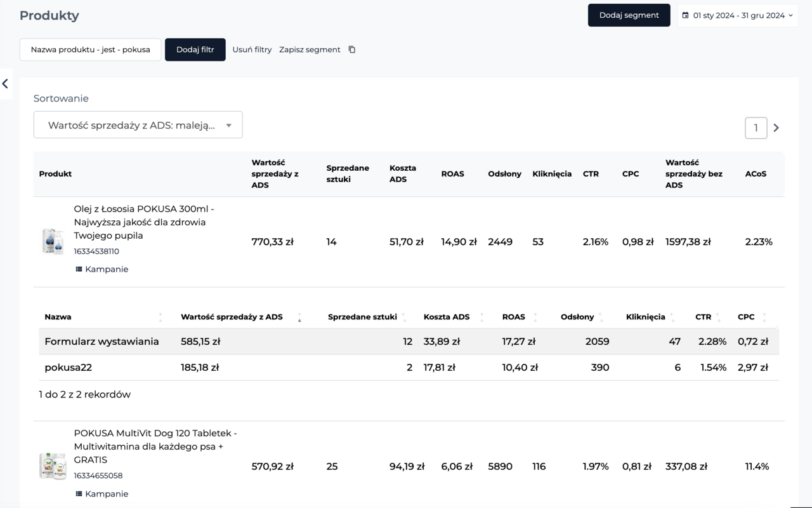
Task: Click calendar icon in date range picker
Action: [x=685, y=15]
